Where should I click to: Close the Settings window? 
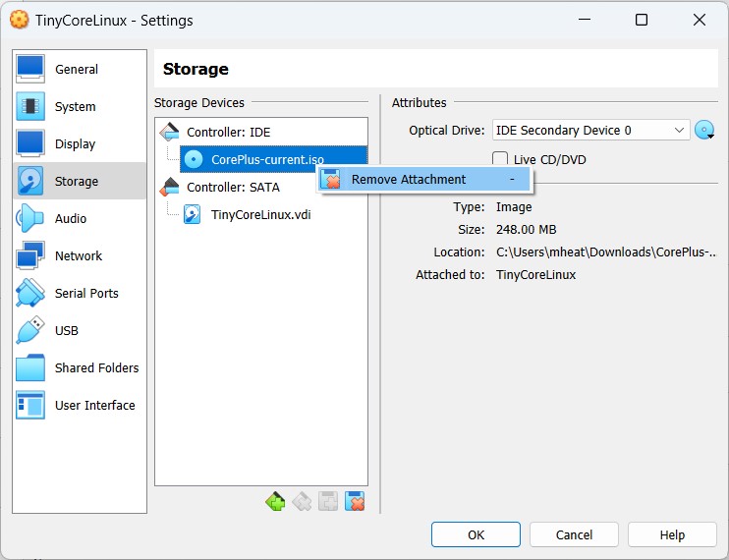700,20
